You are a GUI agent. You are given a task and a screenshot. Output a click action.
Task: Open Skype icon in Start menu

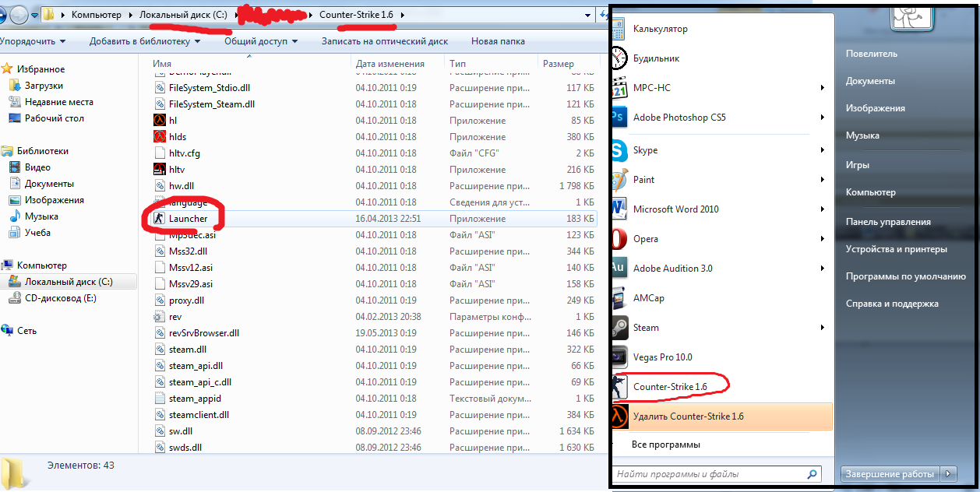click(620, 150)
